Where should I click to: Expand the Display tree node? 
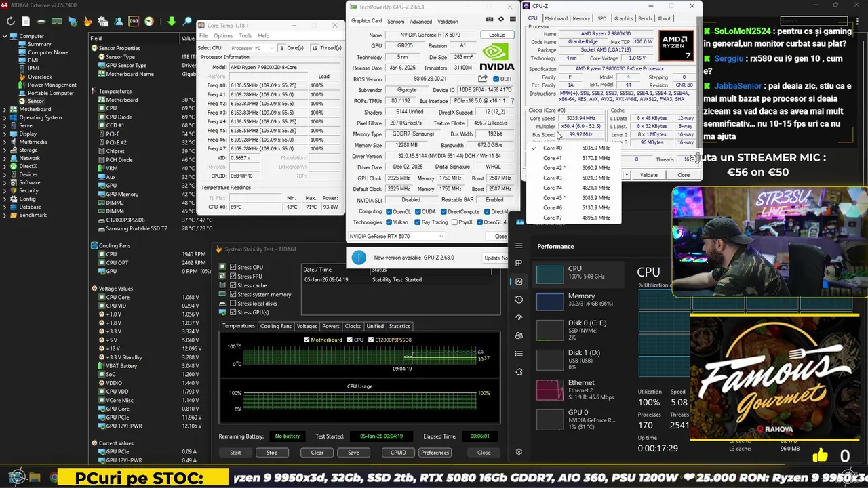(x=6, y=134)
